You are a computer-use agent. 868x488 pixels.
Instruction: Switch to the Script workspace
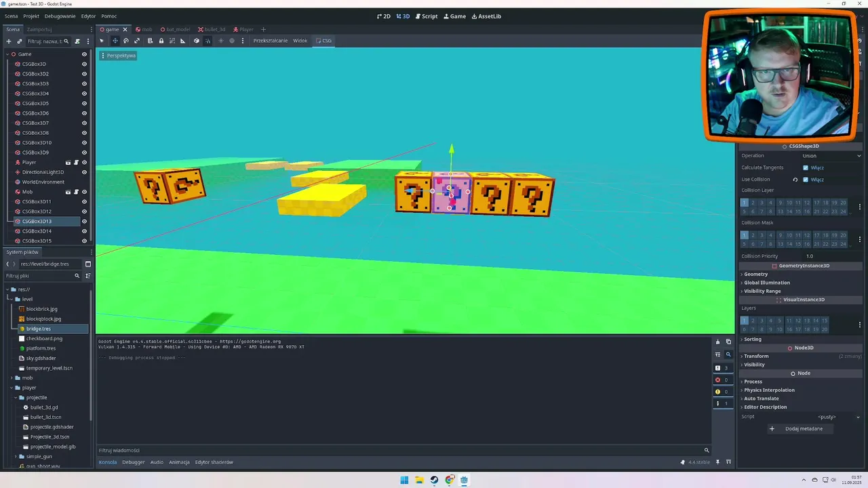pos(427,16)
